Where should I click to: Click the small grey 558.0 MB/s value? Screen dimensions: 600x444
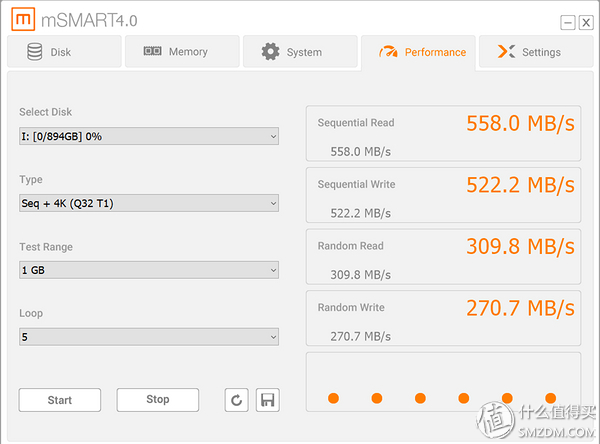[x=360, y=152]
